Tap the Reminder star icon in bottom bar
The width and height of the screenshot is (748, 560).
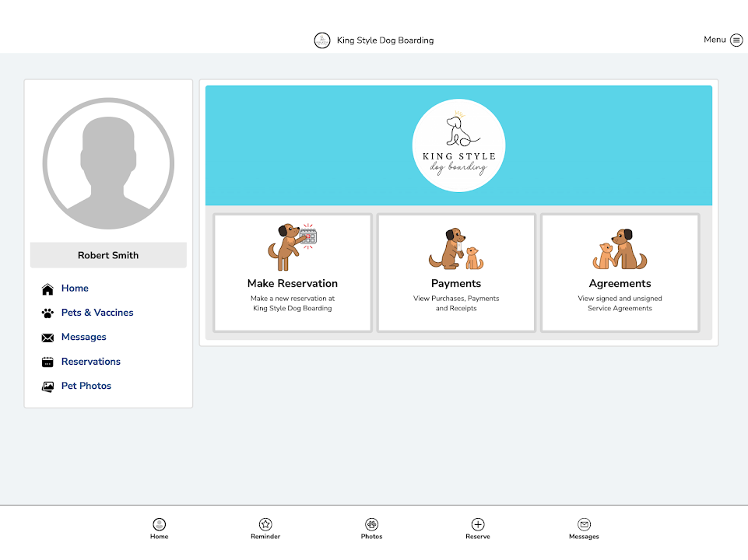(265, 524)
